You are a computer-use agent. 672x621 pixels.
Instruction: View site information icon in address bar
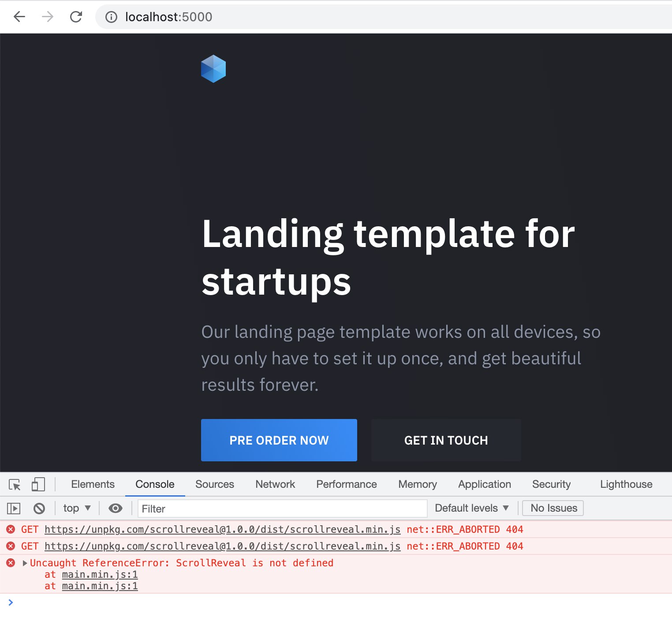111,17
